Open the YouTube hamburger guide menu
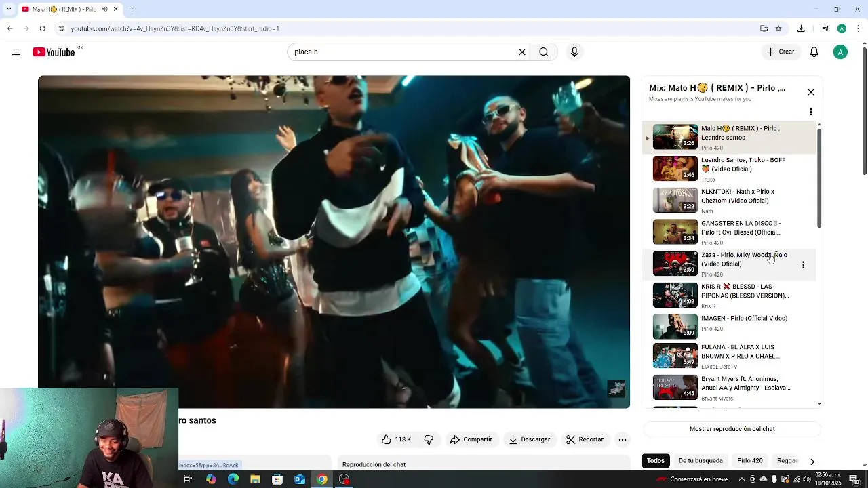Screen dimensions: 868x488 click(16, 52)
